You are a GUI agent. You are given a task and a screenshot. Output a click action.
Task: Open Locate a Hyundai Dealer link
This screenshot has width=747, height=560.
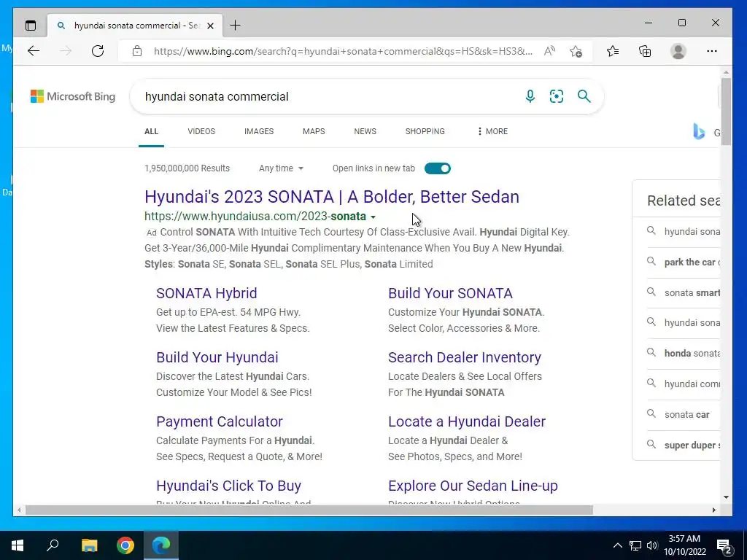point(467,421)
